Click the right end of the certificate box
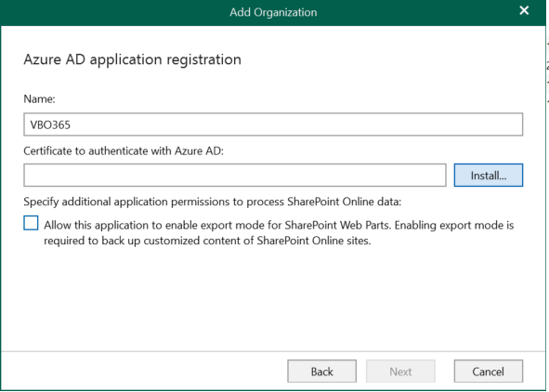 click(438, 175)
